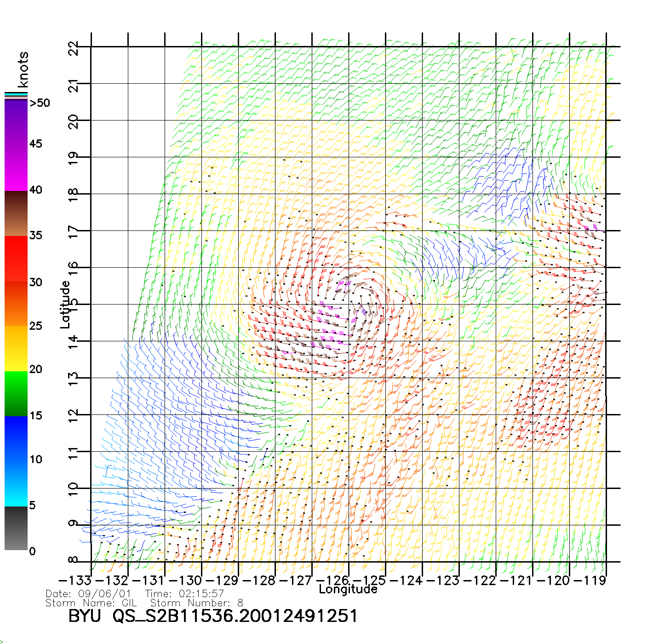Click the gray 0-5 knots color band
653x644 pixels.
coord(16,528)
